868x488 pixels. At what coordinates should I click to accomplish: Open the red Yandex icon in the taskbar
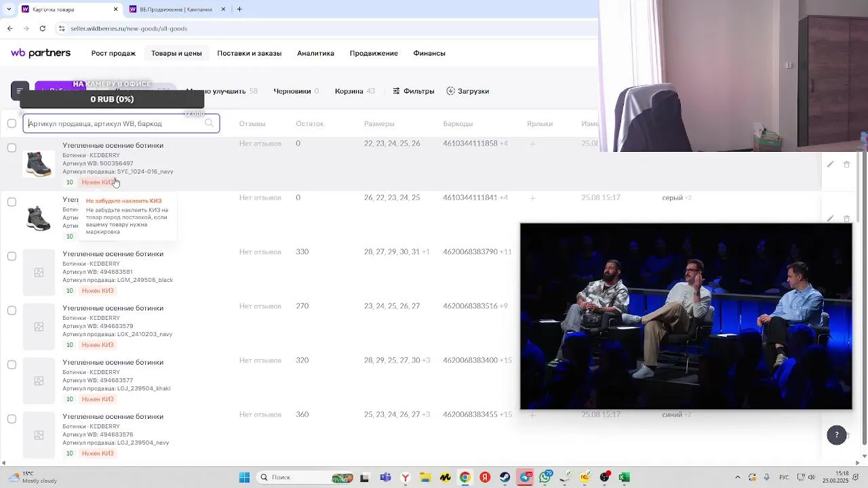pyautogui.click(x=485, y=477)
